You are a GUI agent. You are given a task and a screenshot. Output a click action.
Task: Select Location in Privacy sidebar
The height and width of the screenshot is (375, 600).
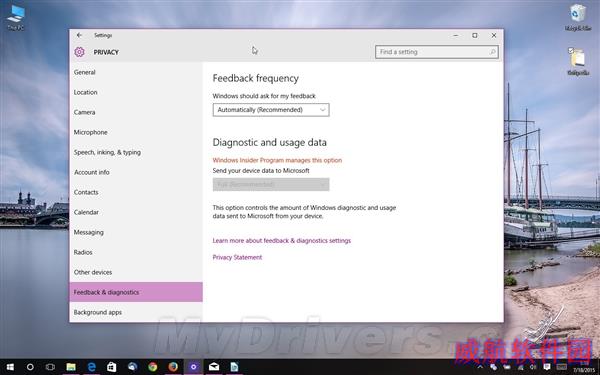[x=136, y=92]
